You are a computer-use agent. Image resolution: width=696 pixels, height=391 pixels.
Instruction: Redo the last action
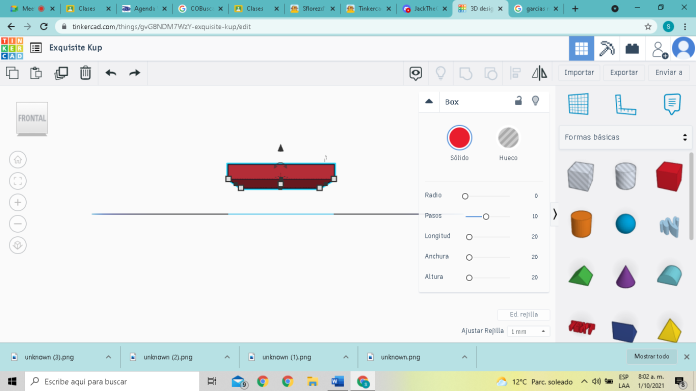click(134, 73)
